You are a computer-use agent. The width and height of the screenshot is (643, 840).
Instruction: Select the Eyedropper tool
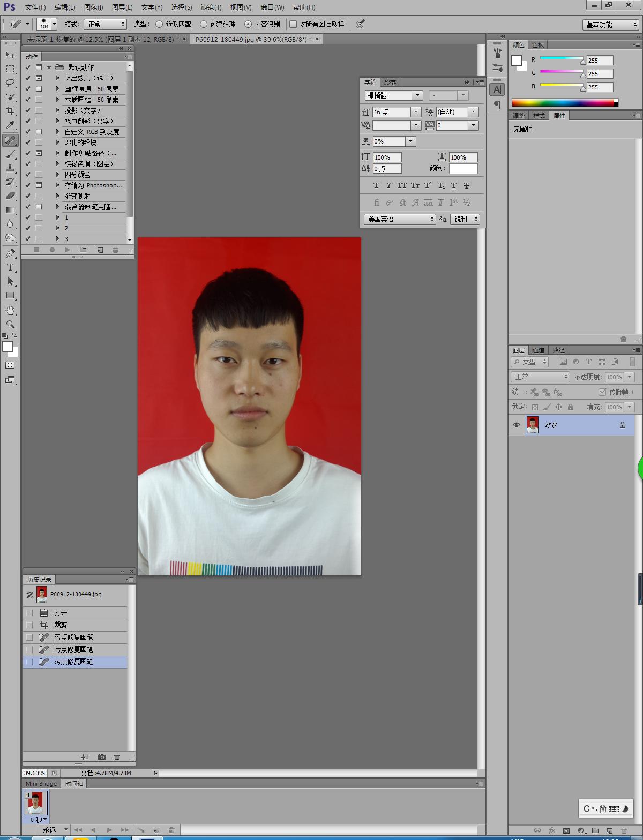click(10, 125)
